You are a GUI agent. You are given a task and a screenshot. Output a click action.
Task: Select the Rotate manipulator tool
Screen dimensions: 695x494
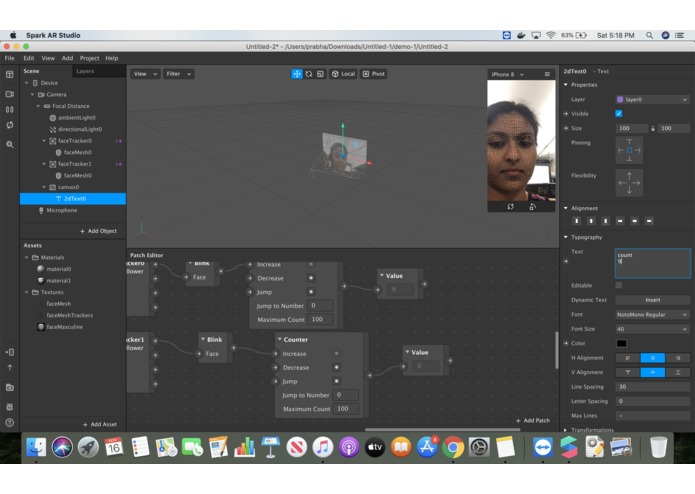tap(309, 74)
